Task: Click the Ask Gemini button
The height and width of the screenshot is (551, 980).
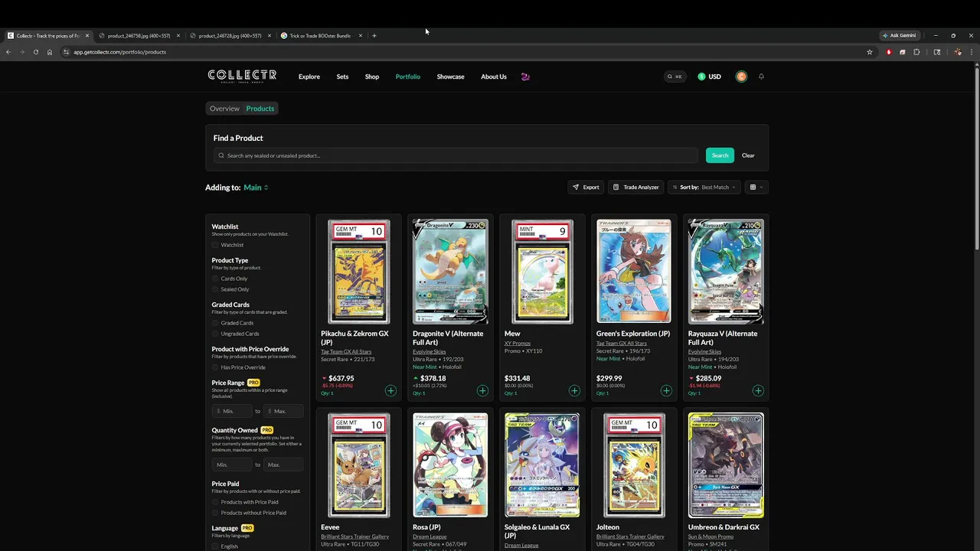Action: pyautogui.click(x=899, y=35)
